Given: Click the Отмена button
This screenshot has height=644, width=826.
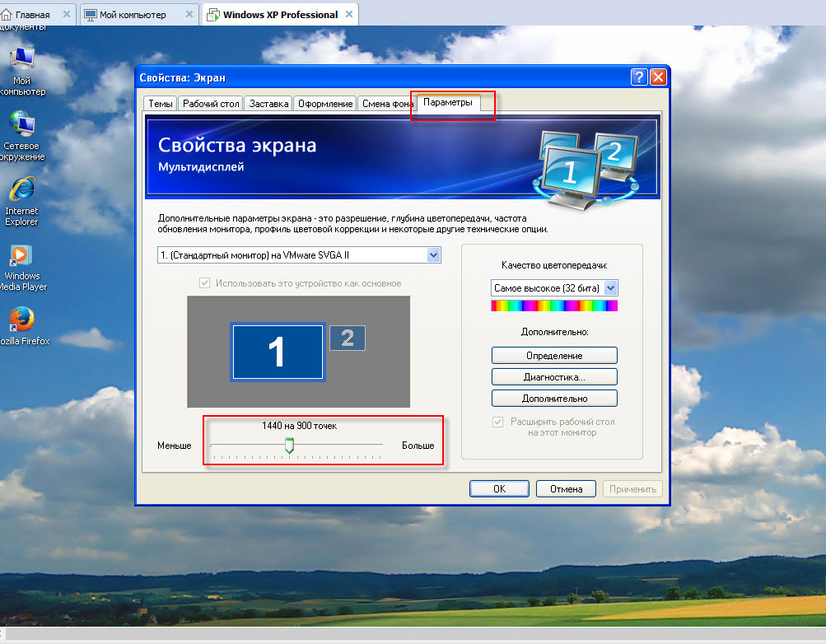Looking at the screenshot, I should 567,488.
